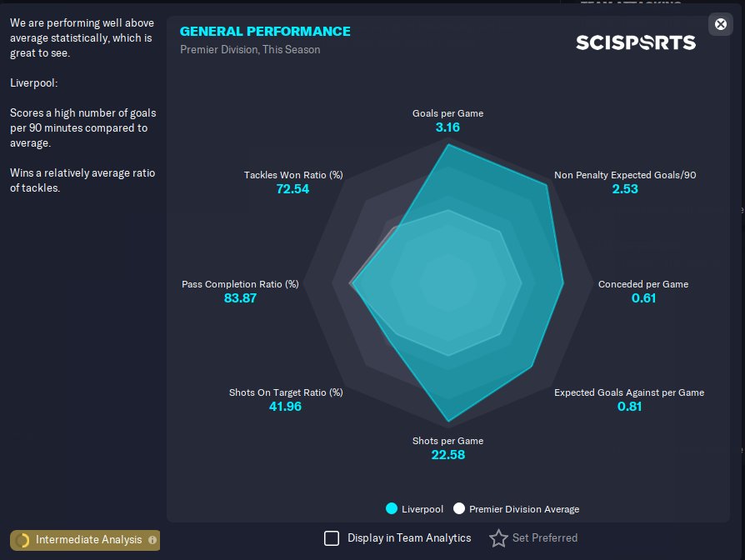The height and width of the screenshot is (560, 745).
Task: Click the Intermediate Analysis ring icon
Action: [22, 540]
